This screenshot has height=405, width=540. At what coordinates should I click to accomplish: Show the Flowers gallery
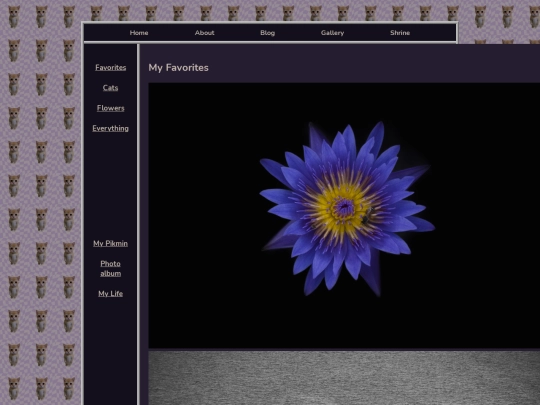coord(111,108)
